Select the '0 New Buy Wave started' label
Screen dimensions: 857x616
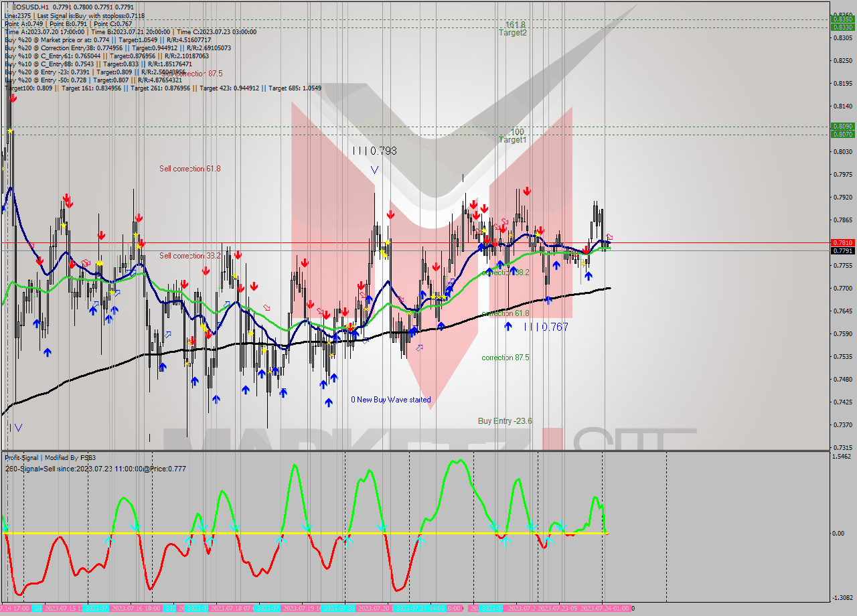tap(391, 400)
